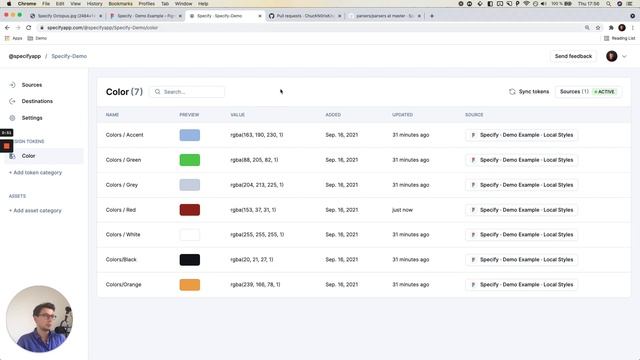Focus the color Search field
The width and height of the screenshot is (640, 360).
point(187,92)
